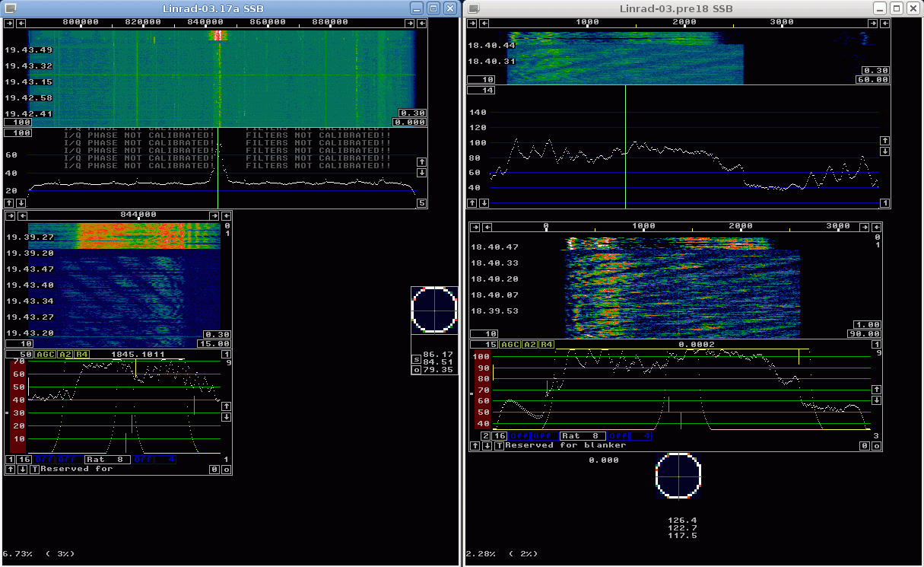Toggle A2 button in Linrad-03.17a baseband panel
Screen dimensions: 924x567
click(x=65, y=355)
